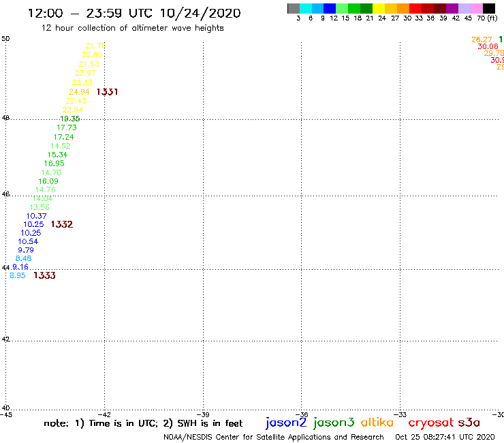Click the subtitle about altimeter wave heights
The width and height of the screenshot is (504, 443).
pyautogui.click(x=132, y=28)
